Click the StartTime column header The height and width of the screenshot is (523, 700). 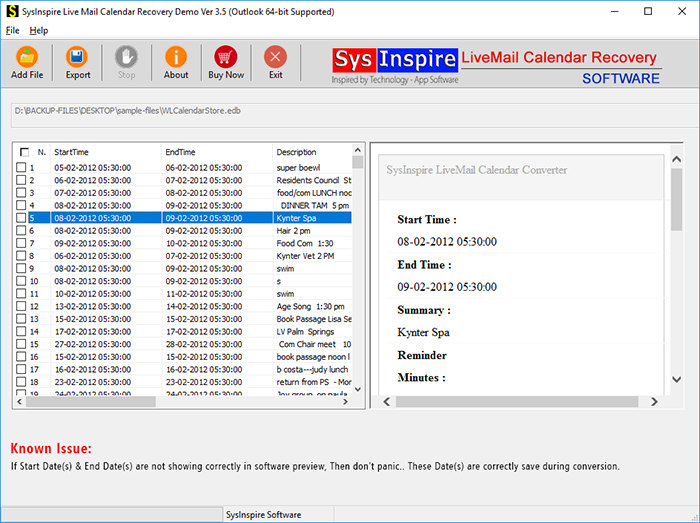[x=106, y=152]
